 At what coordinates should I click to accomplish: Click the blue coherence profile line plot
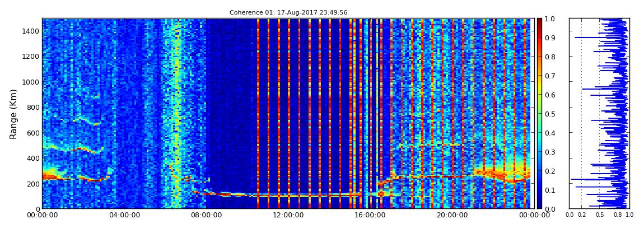[x=599, y=113]
